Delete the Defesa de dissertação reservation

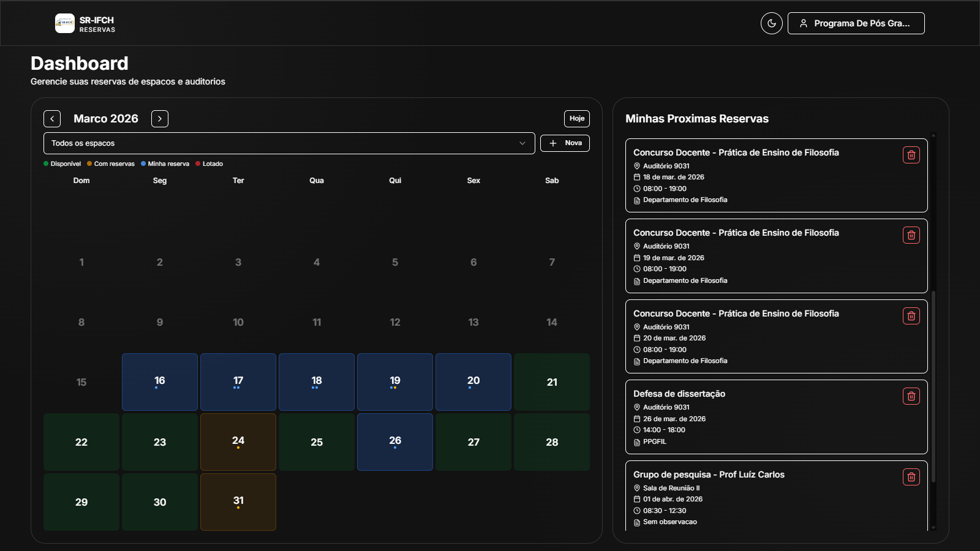pos(911,397)
